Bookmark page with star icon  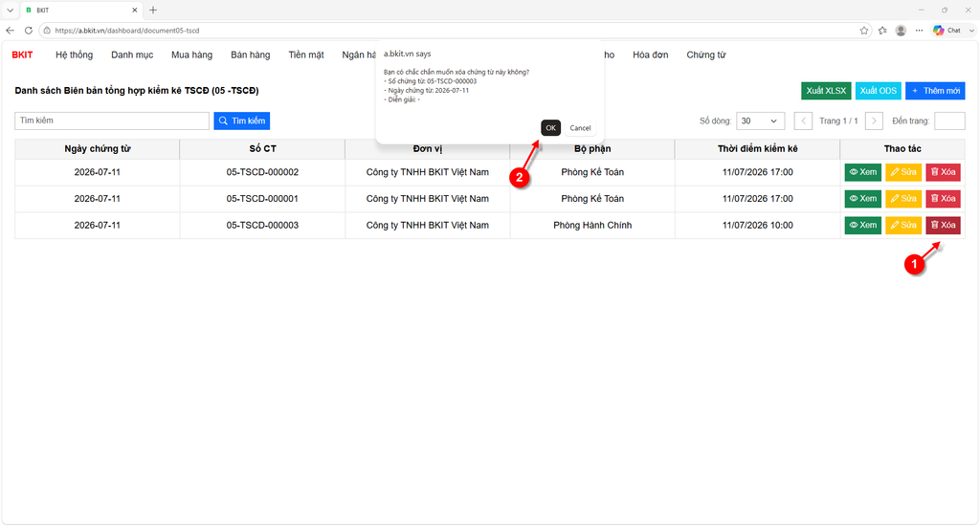[864, 30]
